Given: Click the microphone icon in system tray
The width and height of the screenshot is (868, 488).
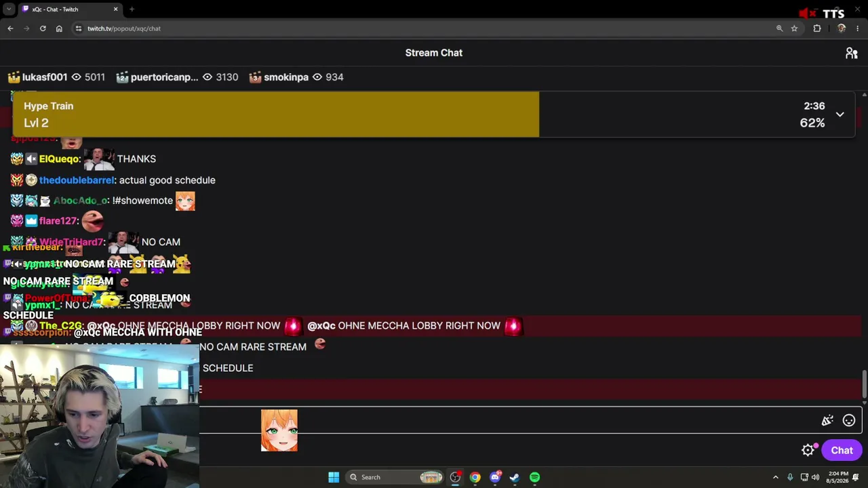Looking at the screenshot, I should click(790, 477).
